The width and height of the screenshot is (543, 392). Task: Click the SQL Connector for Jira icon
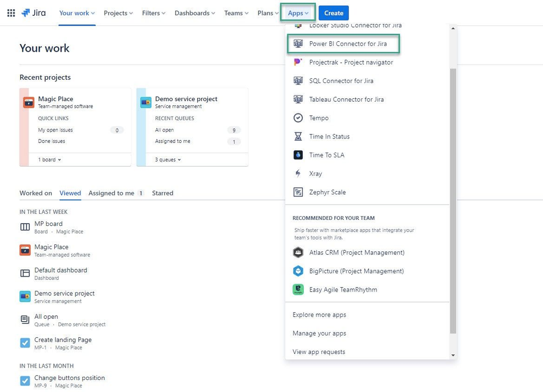tap(298, 80)
